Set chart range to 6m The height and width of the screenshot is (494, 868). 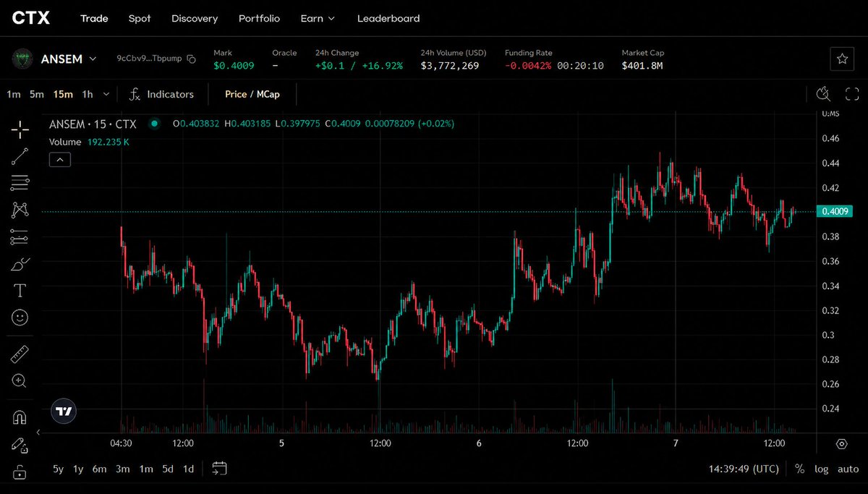[x=99, y=469]
